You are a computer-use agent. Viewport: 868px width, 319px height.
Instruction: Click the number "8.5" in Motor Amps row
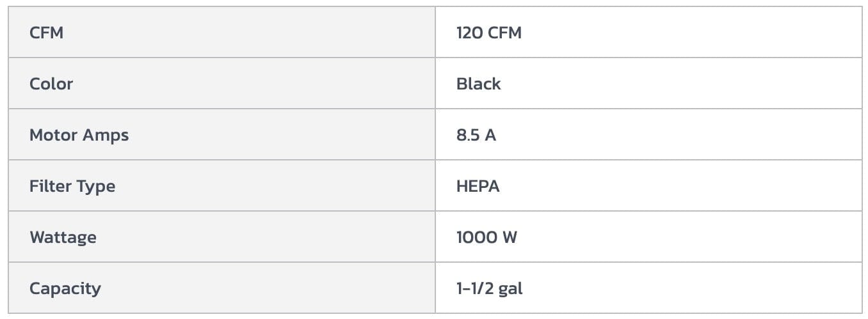(x=467, y=135)
